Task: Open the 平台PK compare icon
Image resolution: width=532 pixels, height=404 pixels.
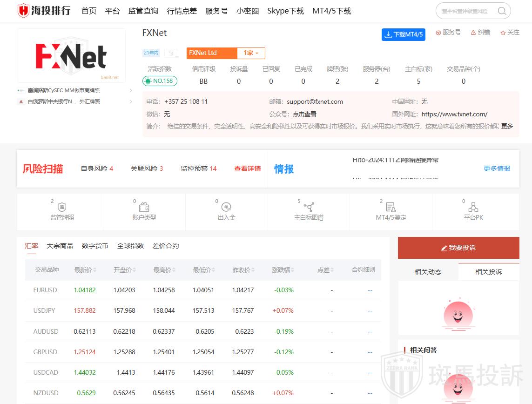Action: click(473, 207)
